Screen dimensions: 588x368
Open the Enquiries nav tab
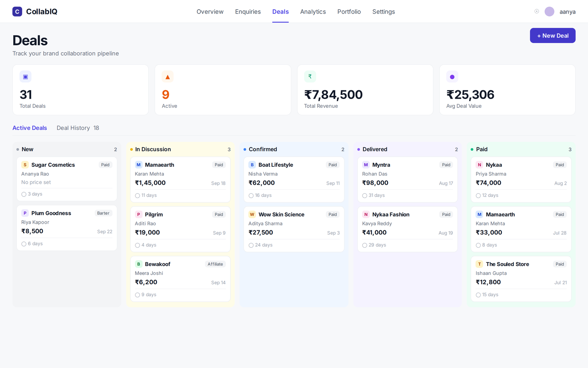click(x=248, y=12)
